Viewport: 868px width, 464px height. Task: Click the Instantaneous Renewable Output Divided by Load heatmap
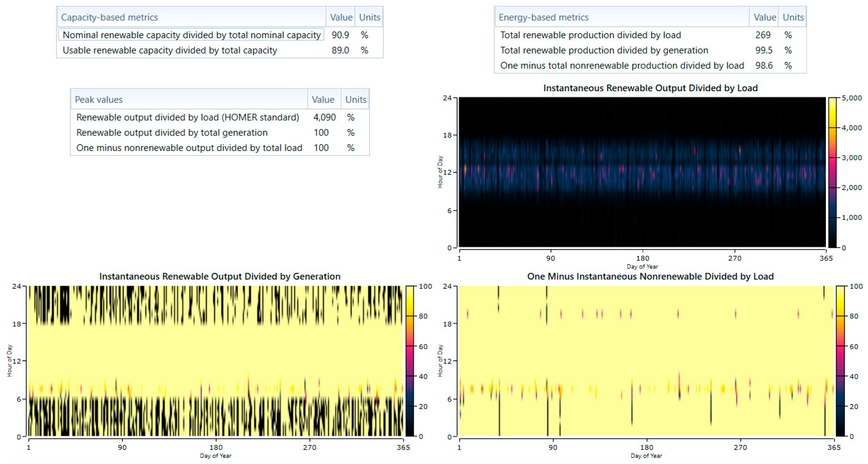tap(642, 172)
